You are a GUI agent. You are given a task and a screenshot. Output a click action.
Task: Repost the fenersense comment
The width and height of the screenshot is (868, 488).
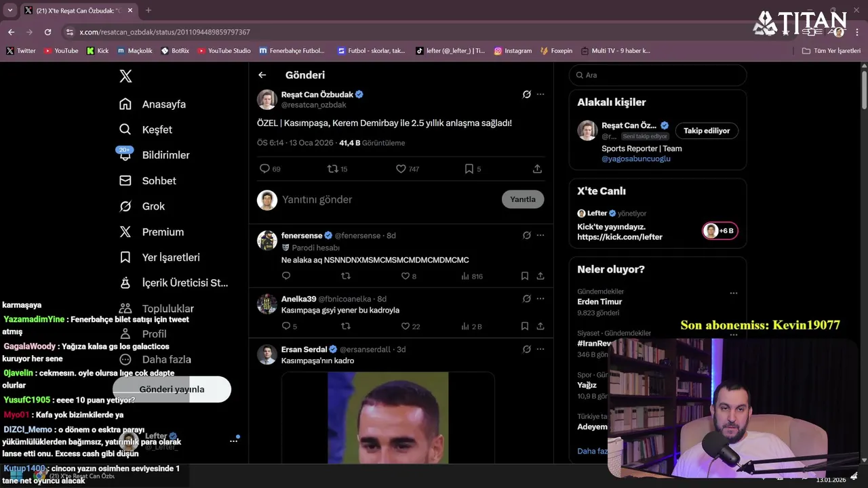(346, 276)
